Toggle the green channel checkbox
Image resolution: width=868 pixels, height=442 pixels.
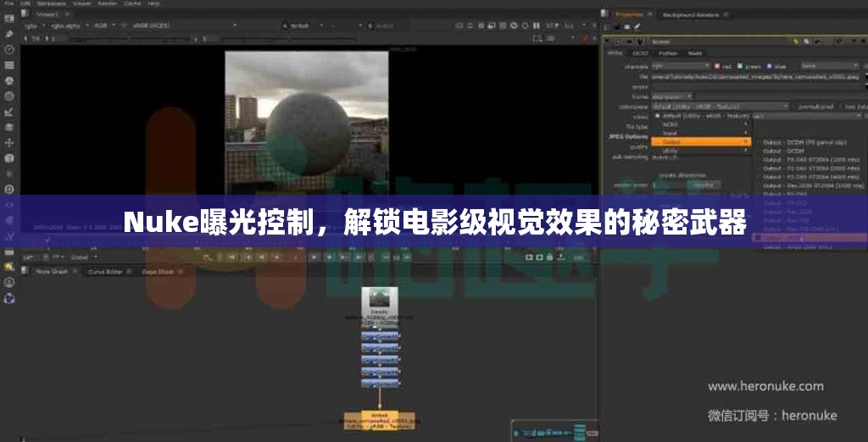(x=740, y=66)
